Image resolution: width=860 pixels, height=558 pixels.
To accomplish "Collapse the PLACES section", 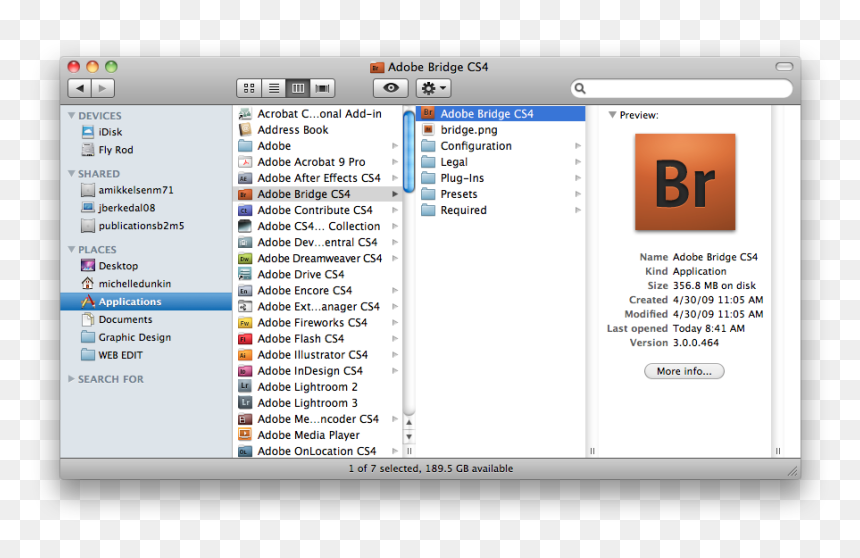I will [x=71, y=249].
